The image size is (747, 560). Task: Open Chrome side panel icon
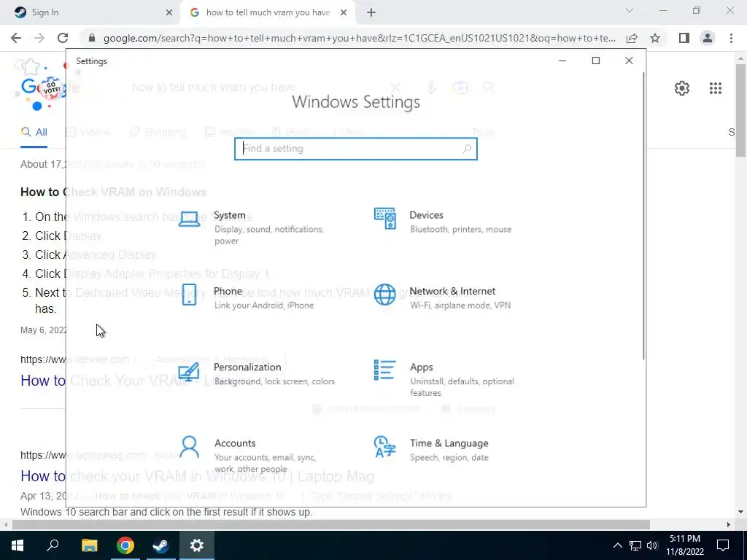tap(684, 38)
